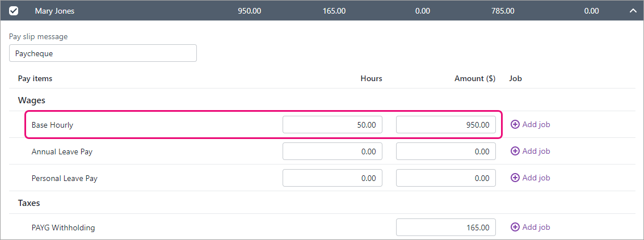The height and width of the screenshot is (240, 644).
Task: Click the Base Hourly pay item label
Action: tap(52, 125)
